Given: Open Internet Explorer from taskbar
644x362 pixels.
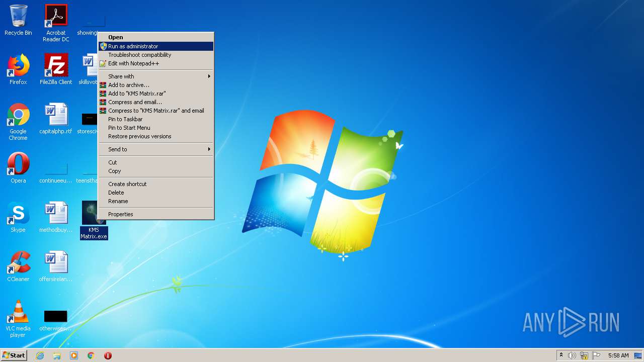Looking at the screenshot, I should (40, 355).
